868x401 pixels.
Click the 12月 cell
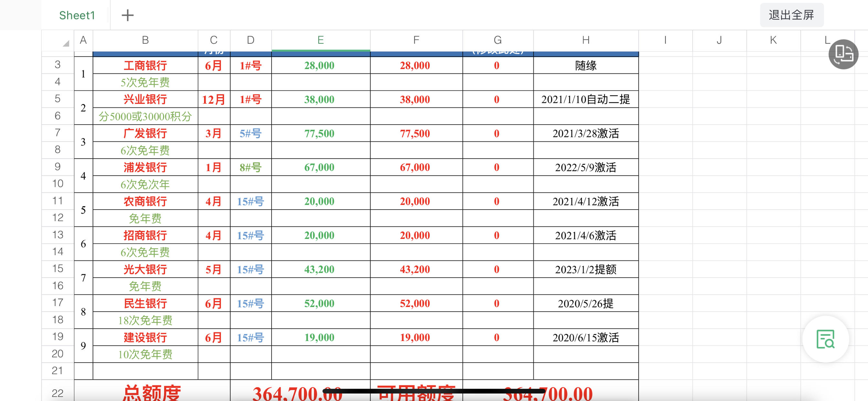coord(214,99)
